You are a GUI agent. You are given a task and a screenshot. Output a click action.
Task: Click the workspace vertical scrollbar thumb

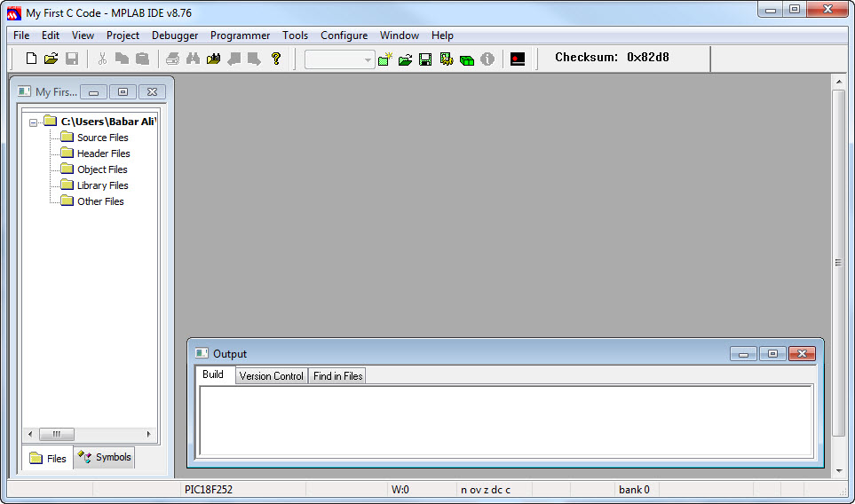(839, 263)
